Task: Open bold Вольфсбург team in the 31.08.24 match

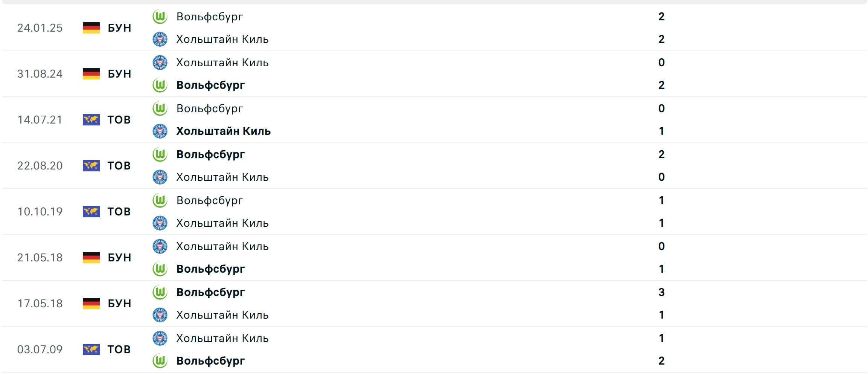Action: point(210,85)
